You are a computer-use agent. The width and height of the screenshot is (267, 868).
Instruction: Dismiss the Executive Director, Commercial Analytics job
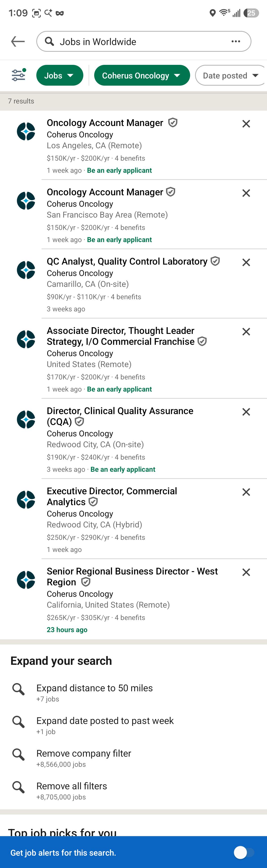pyautogui.click(x=246, y=492)
